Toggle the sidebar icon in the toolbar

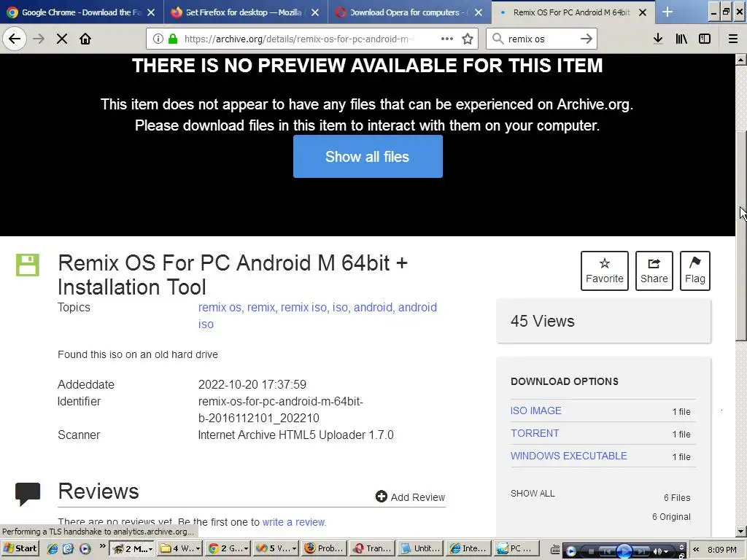(705, 39)
